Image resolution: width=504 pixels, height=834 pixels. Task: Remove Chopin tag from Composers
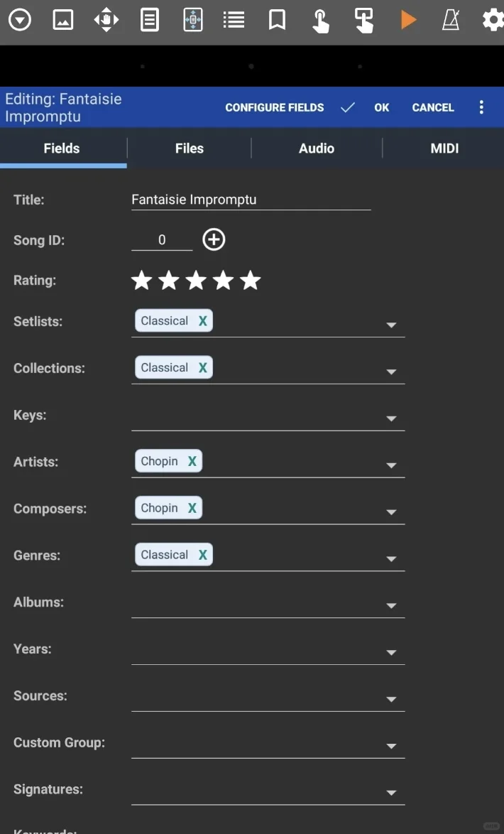coord(192,509)
